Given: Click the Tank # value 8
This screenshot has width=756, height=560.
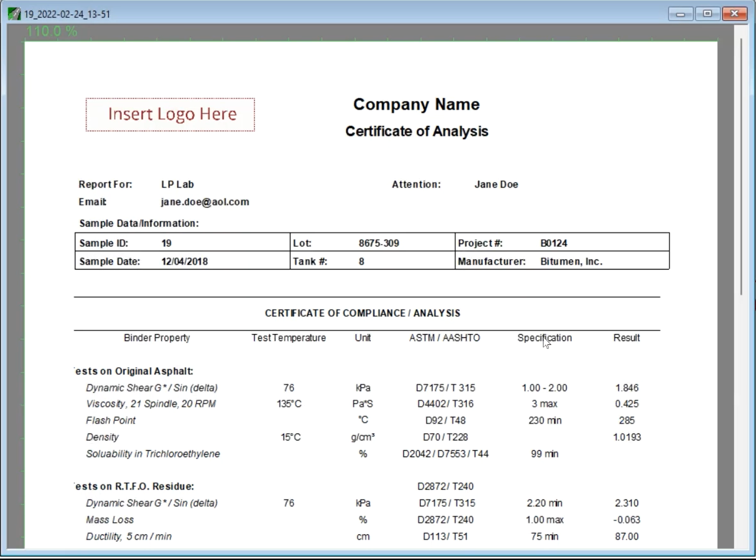Looking at the screenshot, I should pyautogui.click(x=361, y=262).
